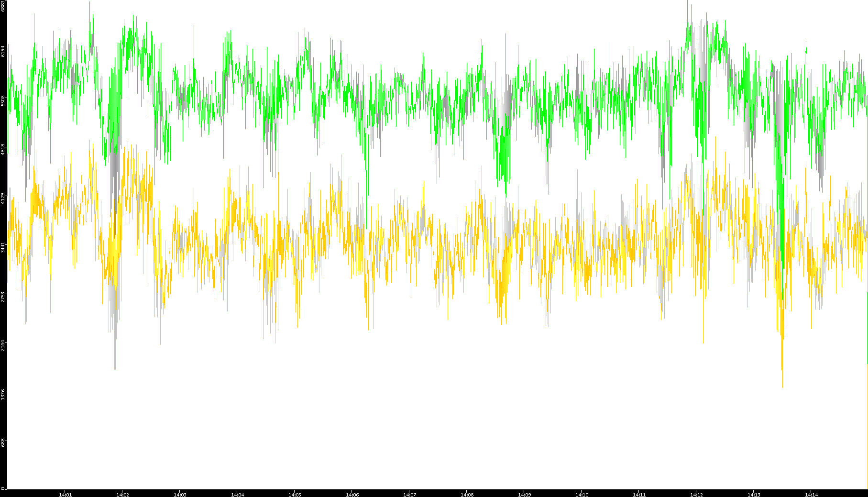Click the 4129 y-axis value label
868x497 pixels.
coord(3,199)
